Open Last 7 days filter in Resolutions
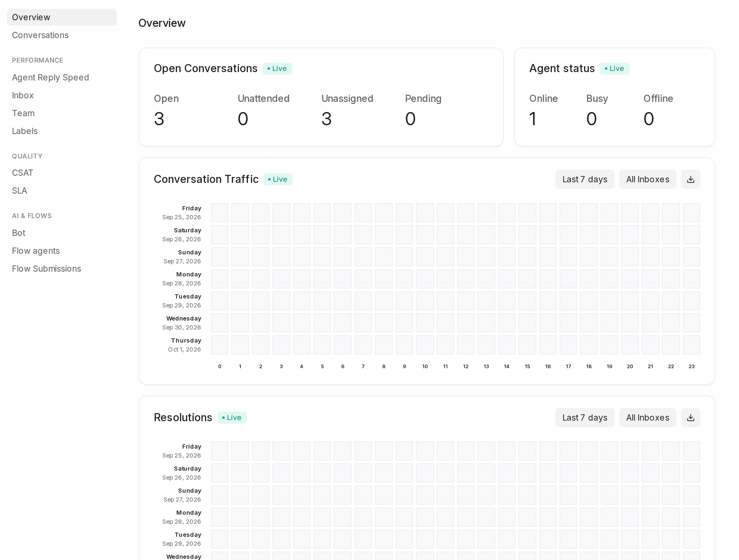This screenshot has height=560, width=739. coord(585,417)
